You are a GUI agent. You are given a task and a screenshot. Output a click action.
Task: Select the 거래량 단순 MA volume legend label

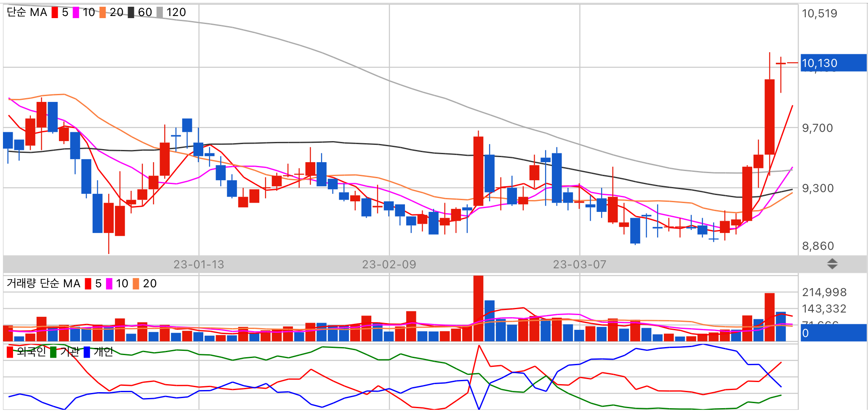click(43, 283)
